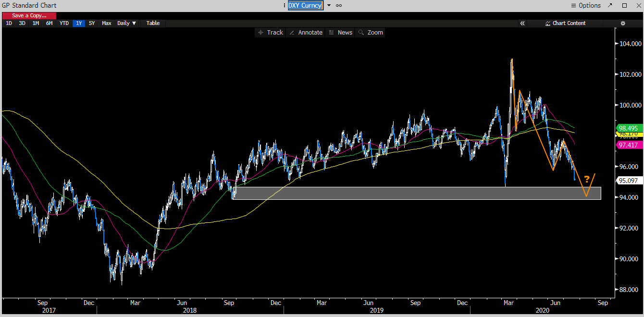Select the 1M time range
The width and height of the screenshot is (644, 317).
[x=36, y=23]
